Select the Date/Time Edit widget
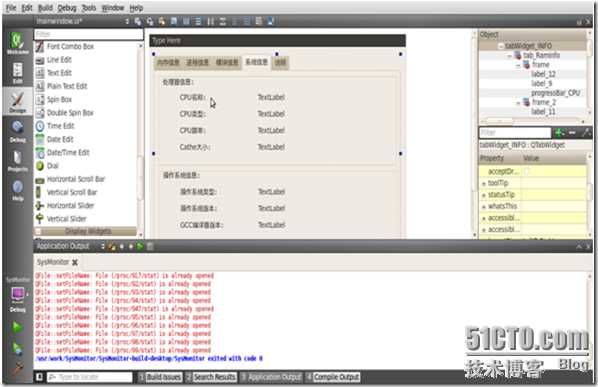Screen dimensions: 598x387 (63, 153)
